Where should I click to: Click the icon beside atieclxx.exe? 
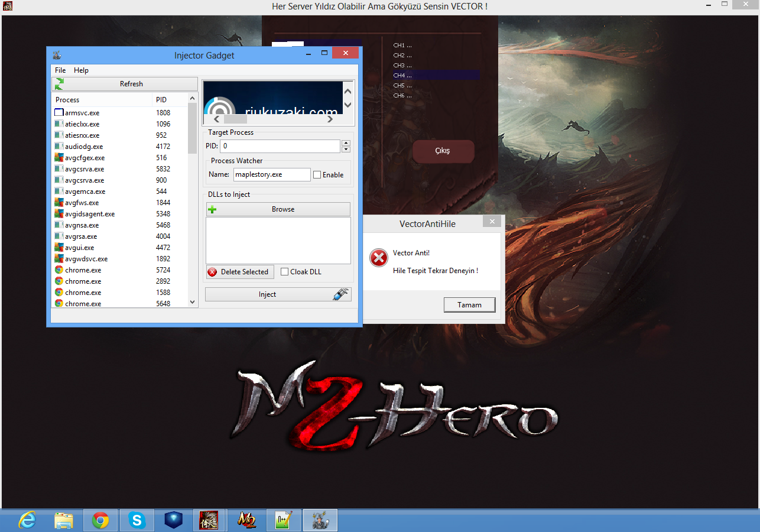click(x=59, y=124)
